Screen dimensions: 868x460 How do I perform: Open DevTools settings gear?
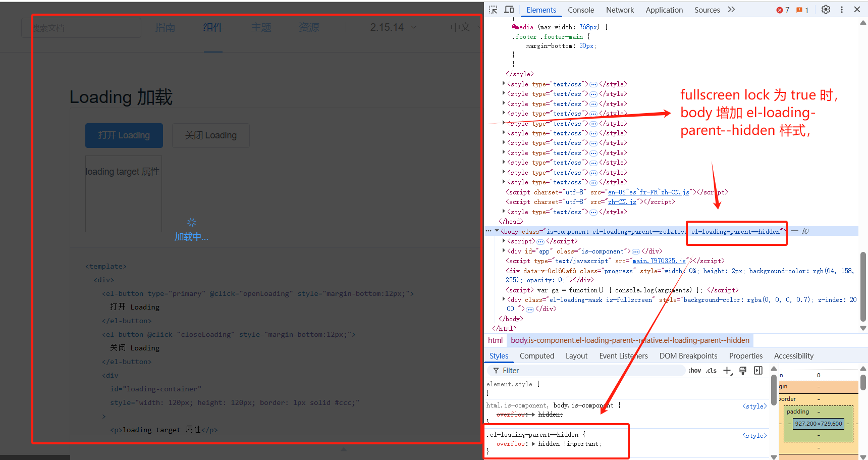pyautogui.click(x=826, y=10)
